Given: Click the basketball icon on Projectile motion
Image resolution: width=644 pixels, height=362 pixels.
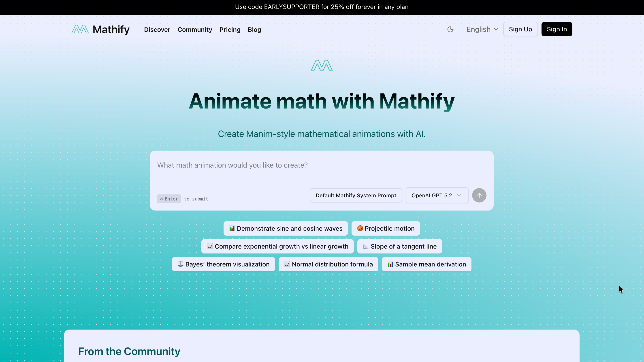Looking at the screenshot, I should (360, 228).
